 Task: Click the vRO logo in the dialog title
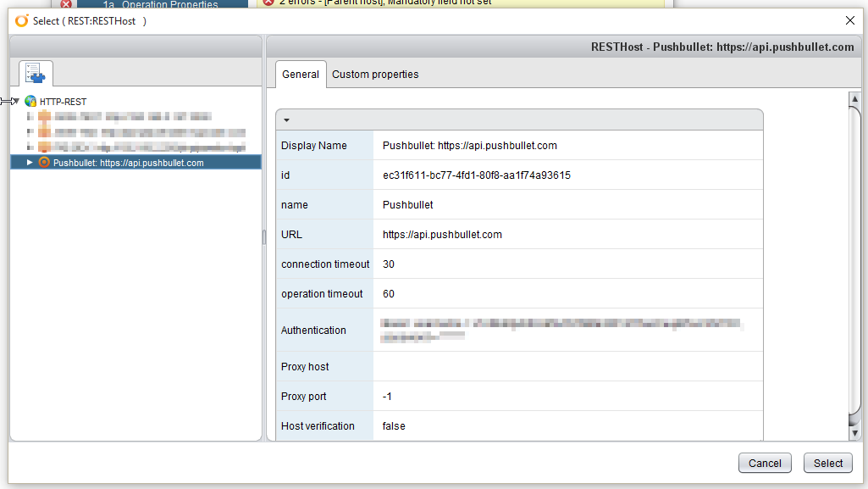pos(21,21)
